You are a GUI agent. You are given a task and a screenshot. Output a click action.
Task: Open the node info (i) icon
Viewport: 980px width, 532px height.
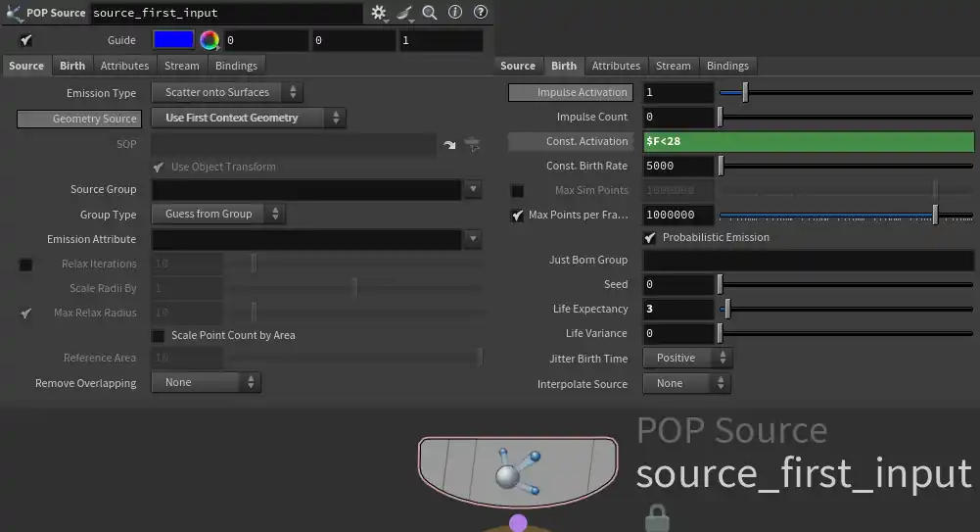455,13
